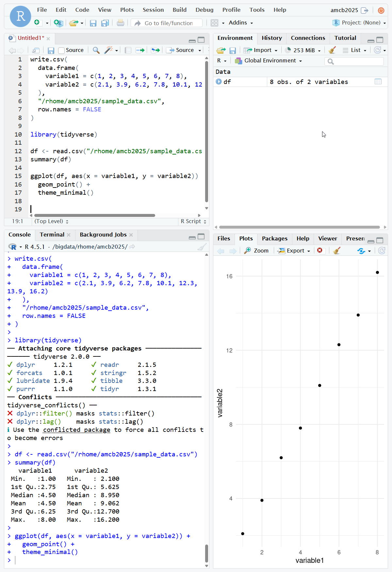This screenshot has height=572, width=392.
Task: Click the "8 obs. of 2 variables" text
Action: pos(309,82)
